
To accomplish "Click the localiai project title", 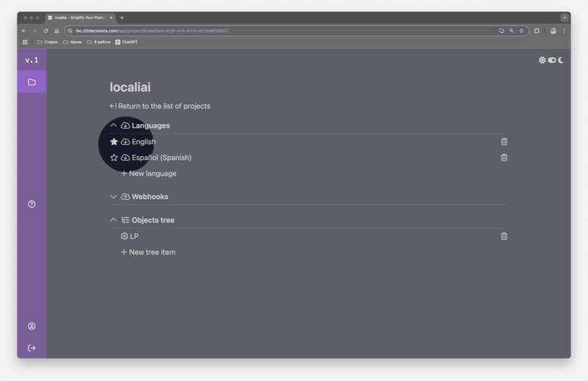I will pyautogui.click(x=130, y=87).
